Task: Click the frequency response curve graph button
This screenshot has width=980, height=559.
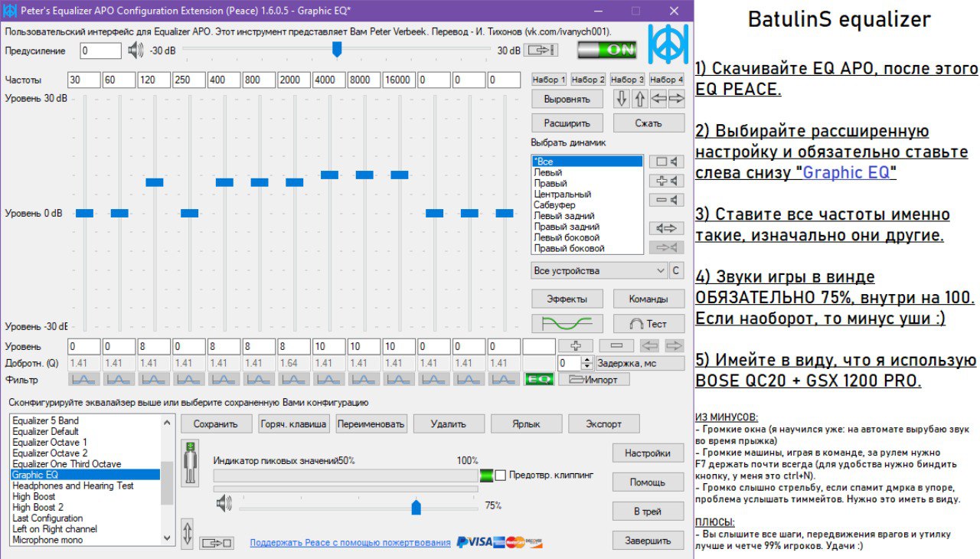Action: (x=567, y=323)
